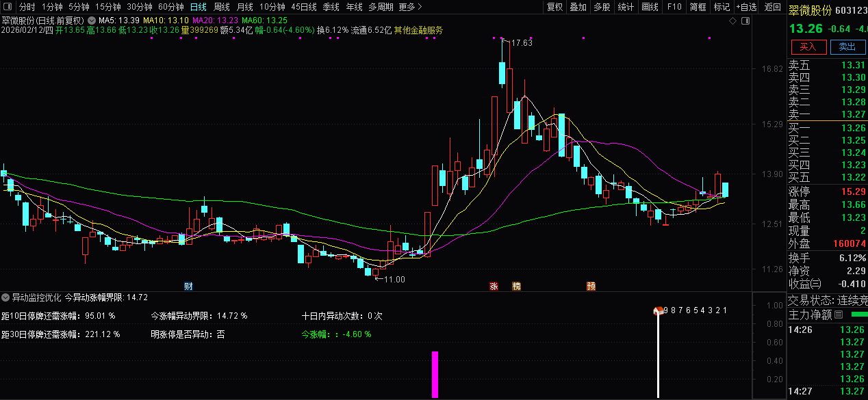Viewport: 868px width, 400px height.
Task: Click the 987654321 countdown marker
Action: (x=693, y=309)
